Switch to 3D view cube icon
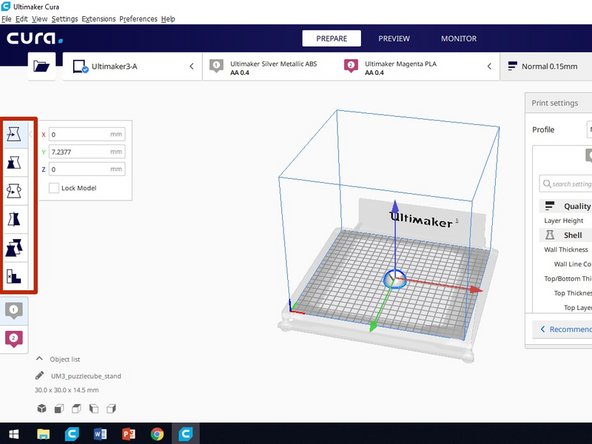 click(42, 408)
